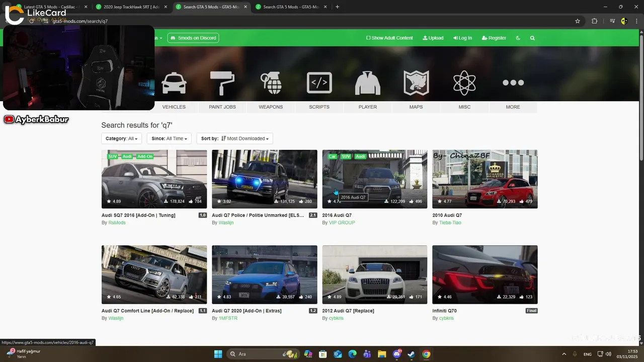Show hidden system tray icons
This screenshot has width=644, height=362.
[564, 354]
